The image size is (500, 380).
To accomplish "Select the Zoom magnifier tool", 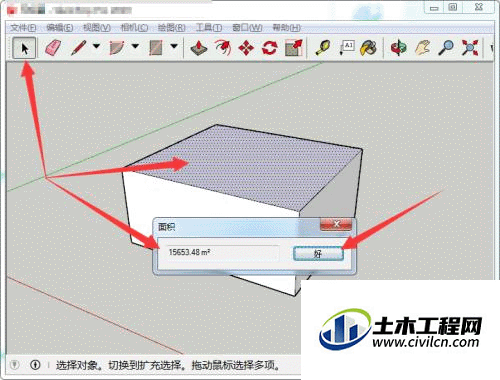I will coord(446,48).
